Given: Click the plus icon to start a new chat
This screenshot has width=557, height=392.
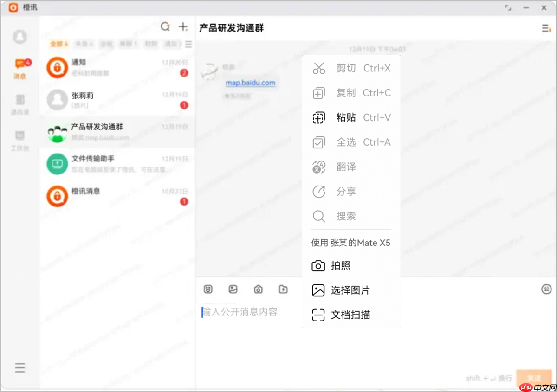Looking at the screenshot, I should (182, 26).
